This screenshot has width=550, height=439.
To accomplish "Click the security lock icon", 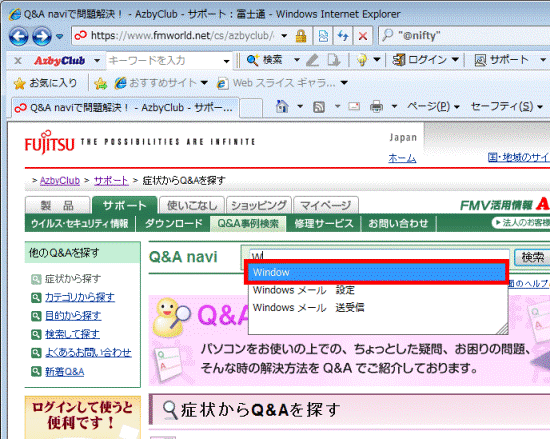I will pos(301,36).
